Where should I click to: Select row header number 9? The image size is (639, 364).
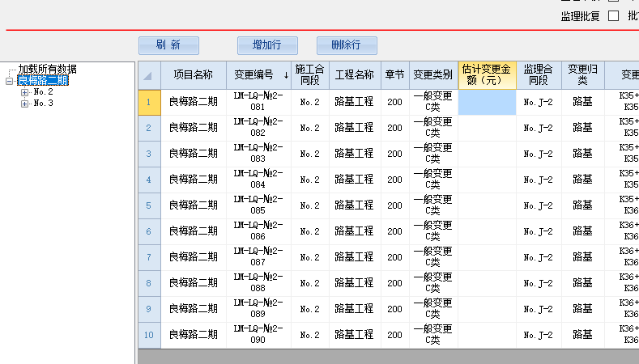[149, 309]
